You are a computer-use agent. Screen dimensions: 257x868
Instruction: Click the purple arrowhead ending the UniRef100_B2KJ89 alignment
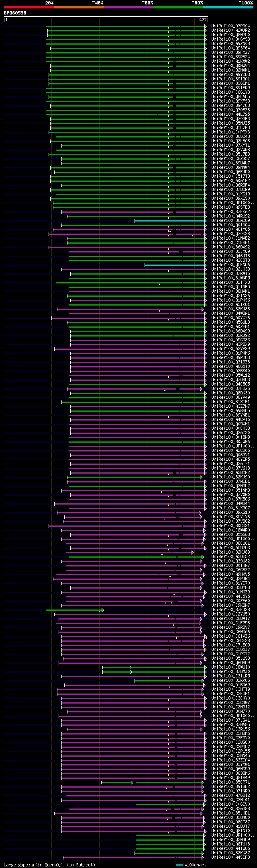193,552
